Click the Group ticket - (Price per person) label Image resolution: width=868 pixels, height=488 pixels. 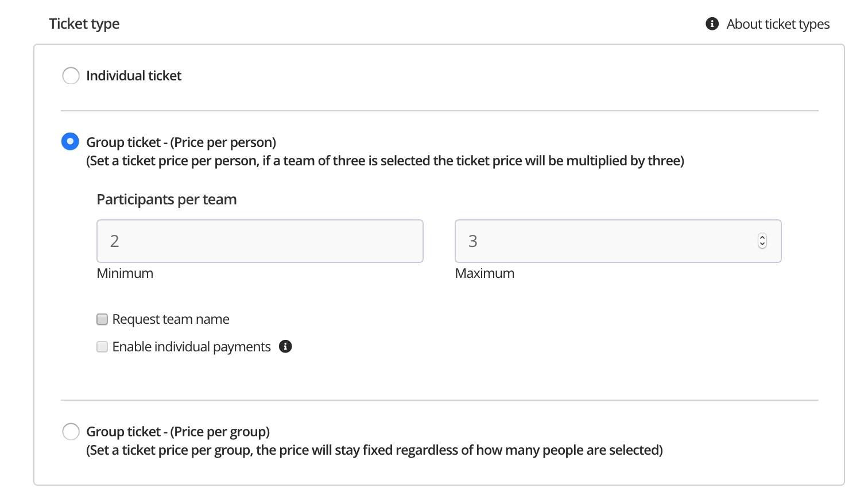pyautogui.click(x=181, y=142)
